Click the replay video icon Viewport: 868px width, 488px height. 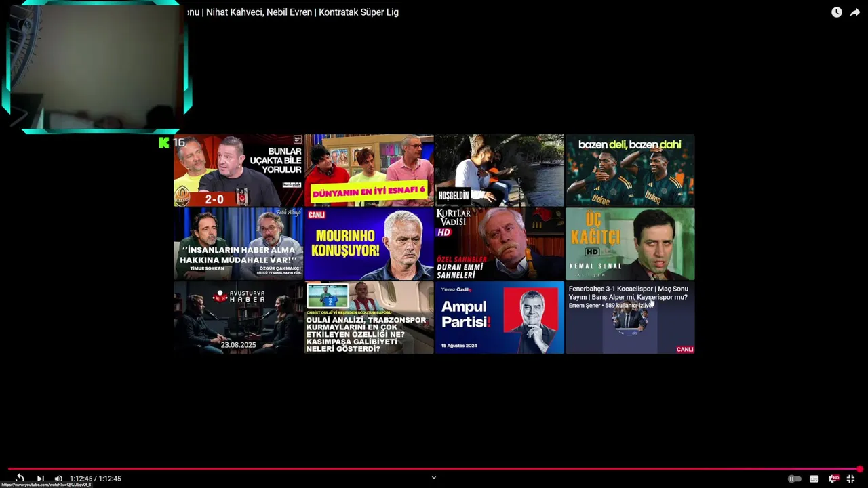tap(20, 479)
